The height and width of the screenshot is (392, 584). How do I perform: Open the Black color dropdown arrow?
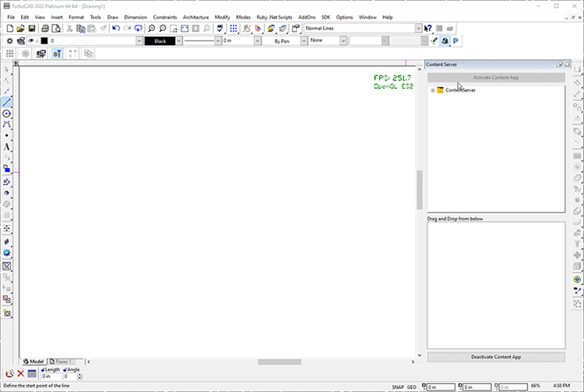point(179,41)
